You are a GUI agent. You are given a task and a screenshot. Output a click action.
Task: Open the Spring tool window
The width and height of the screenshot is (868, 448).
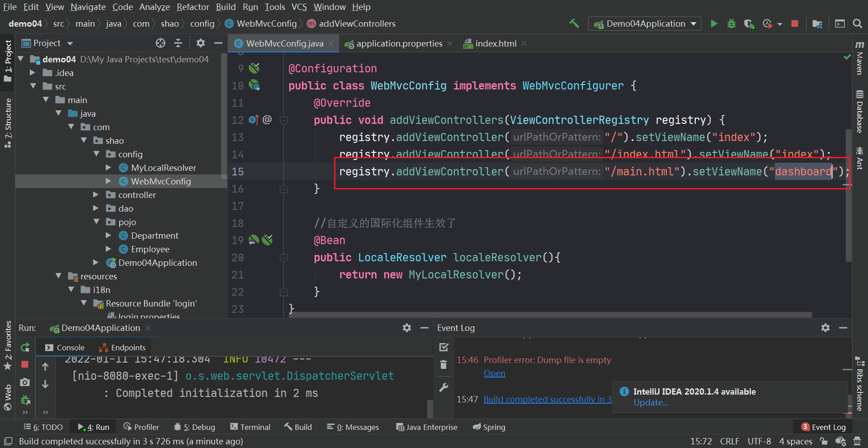pos(489,427)
